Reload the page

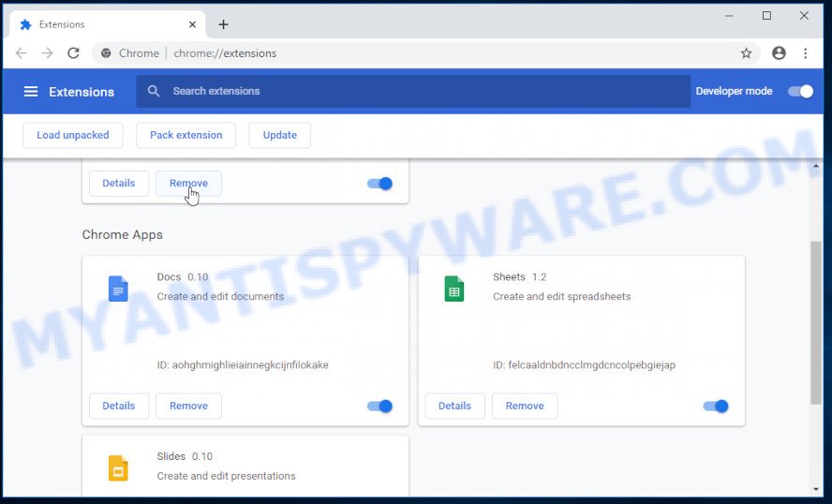(x=73, y=53)
